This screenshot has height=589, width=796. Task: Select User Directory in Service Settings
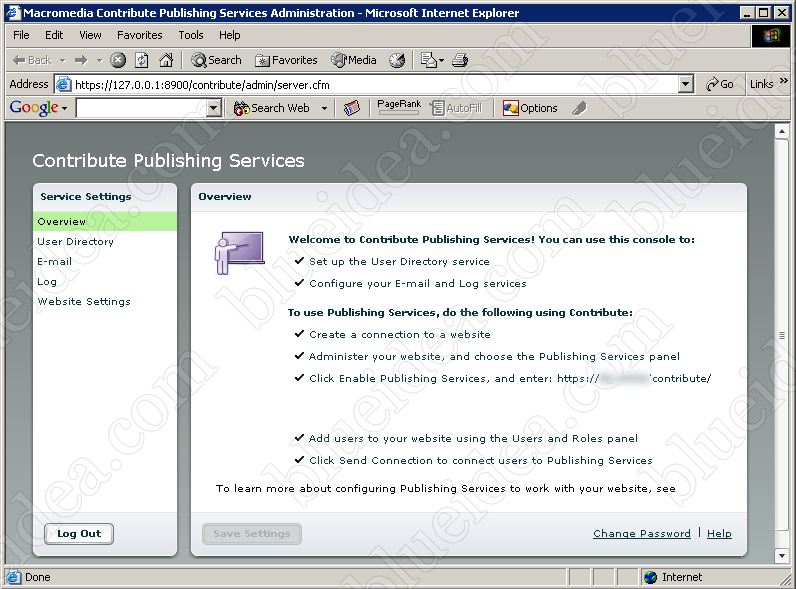click(x=75, y=242)
